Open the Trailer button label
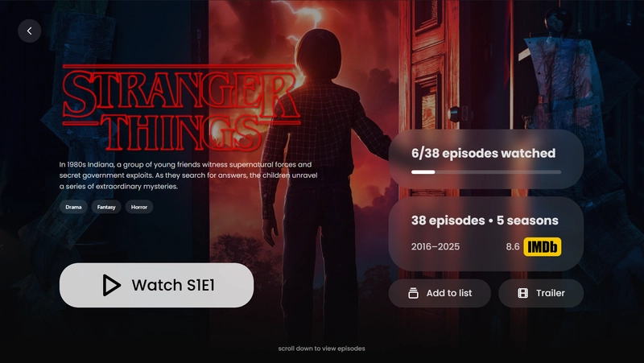This screenshot has height=363, width=644. [x=551, y=293]
